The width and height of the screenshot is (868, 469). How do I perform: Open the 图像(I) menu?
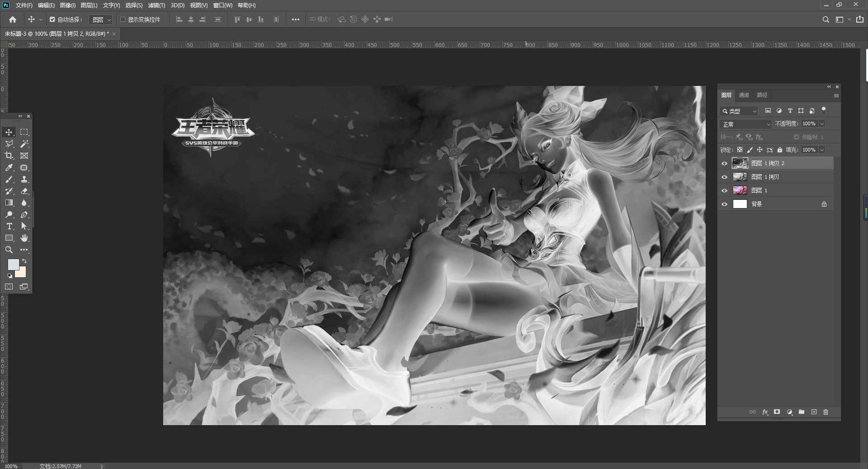[x=68, y=5]
